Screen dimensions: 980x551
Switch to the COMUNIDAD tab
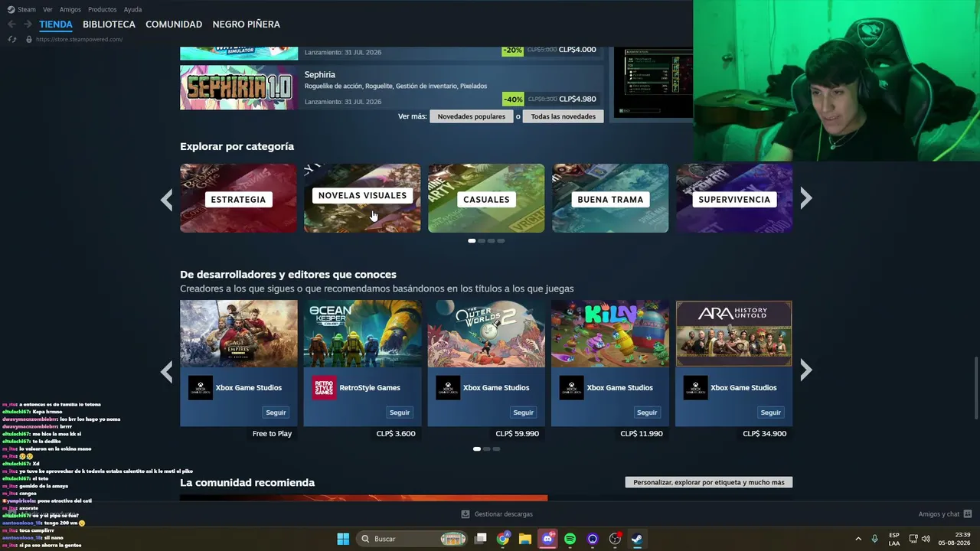[174, 24]
